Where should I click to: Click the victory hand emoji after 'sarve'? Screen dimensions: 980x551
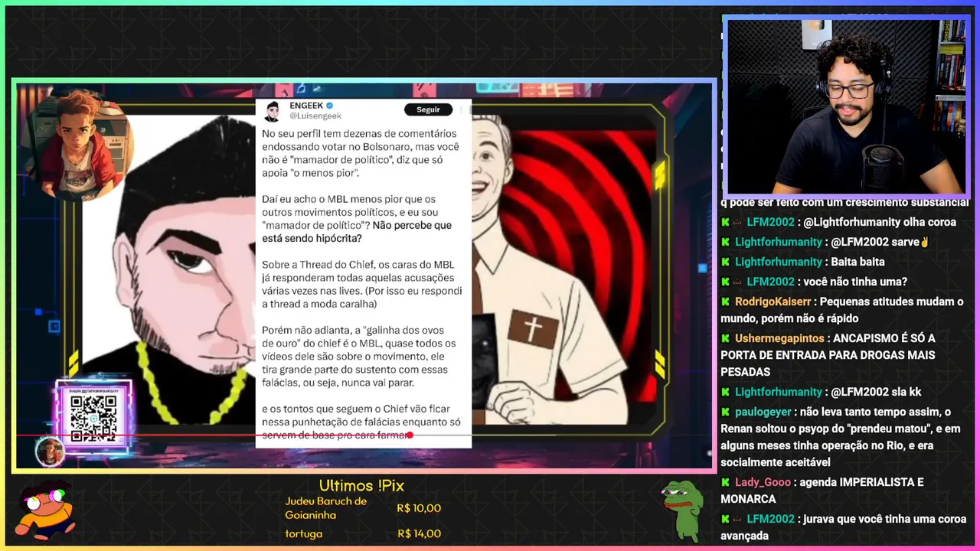click(924, 242)
